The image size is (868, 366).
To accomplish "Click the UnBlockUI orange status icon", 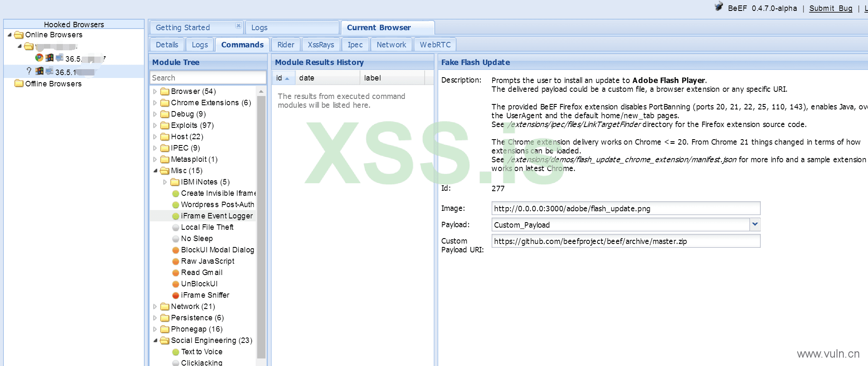I will pos(176,284).
